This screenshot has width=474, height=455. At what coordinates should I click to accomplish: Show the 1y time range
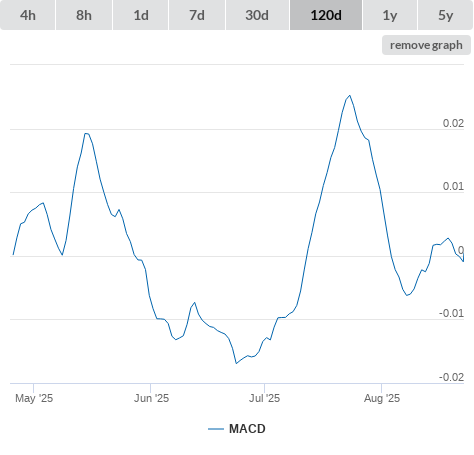click(x=390, y=15)
